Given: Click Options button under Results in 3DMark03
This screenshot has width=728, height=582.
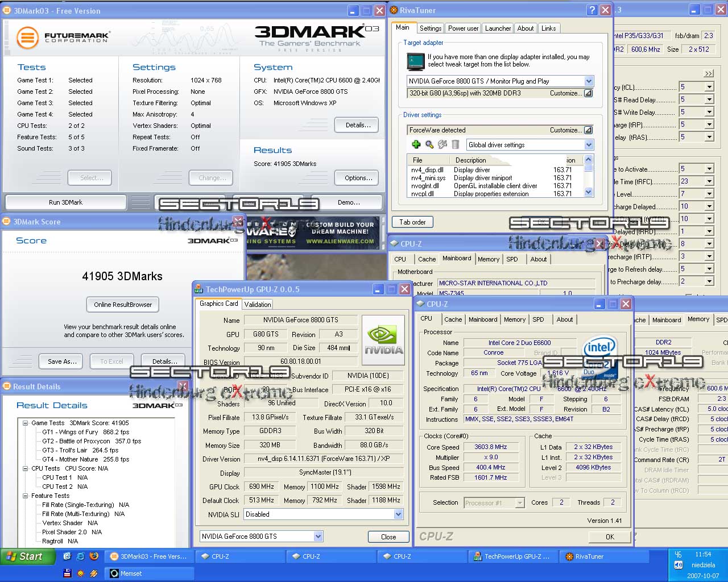Looking at the screenshot, I should (357, 178).
